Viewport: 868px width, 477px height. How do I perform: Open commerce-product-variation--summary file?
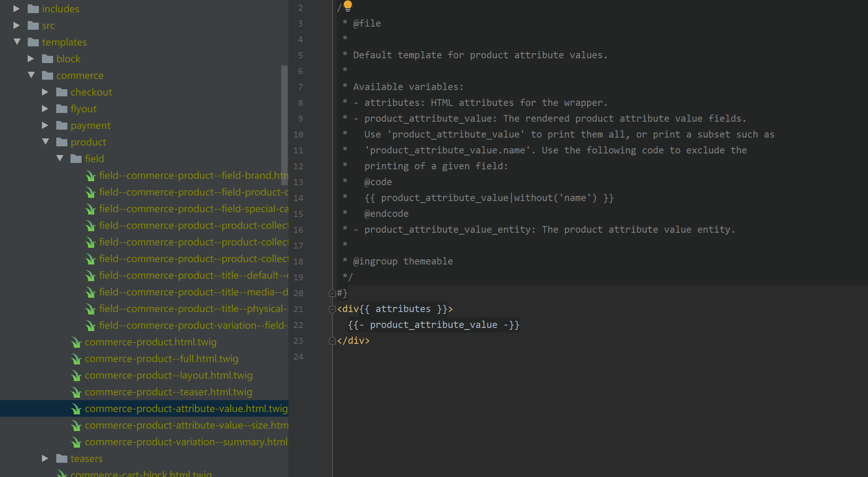coord(187,442)
